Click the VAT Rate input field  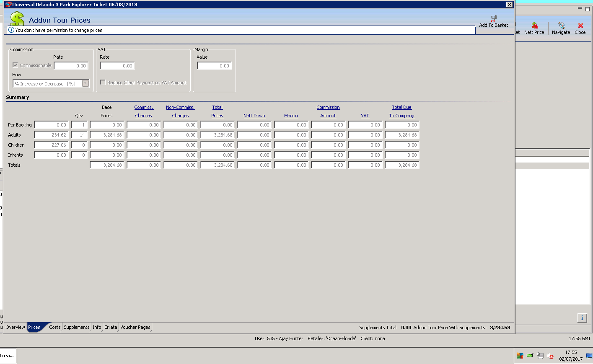click(x=117, y=65)
